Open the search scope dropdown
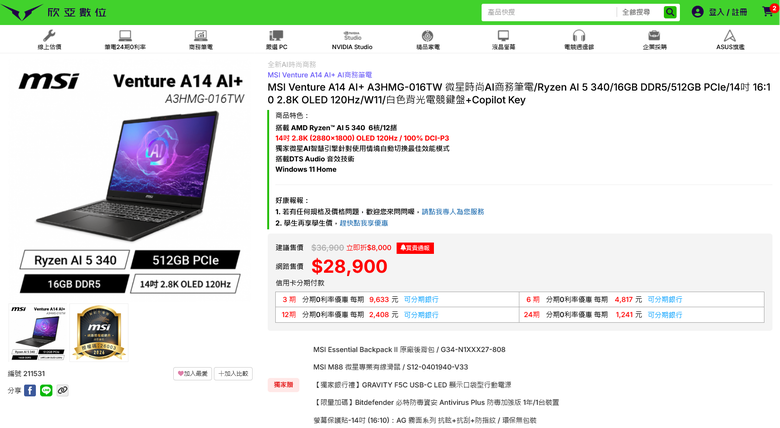Image resolution: width=780 pixels, height=428 pixels. pos(640,12)
